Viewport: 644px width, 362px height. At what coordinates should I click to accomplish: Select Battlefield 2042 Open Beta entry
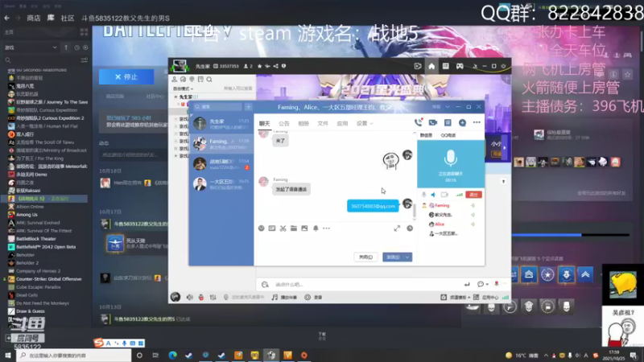click(47, 247)
